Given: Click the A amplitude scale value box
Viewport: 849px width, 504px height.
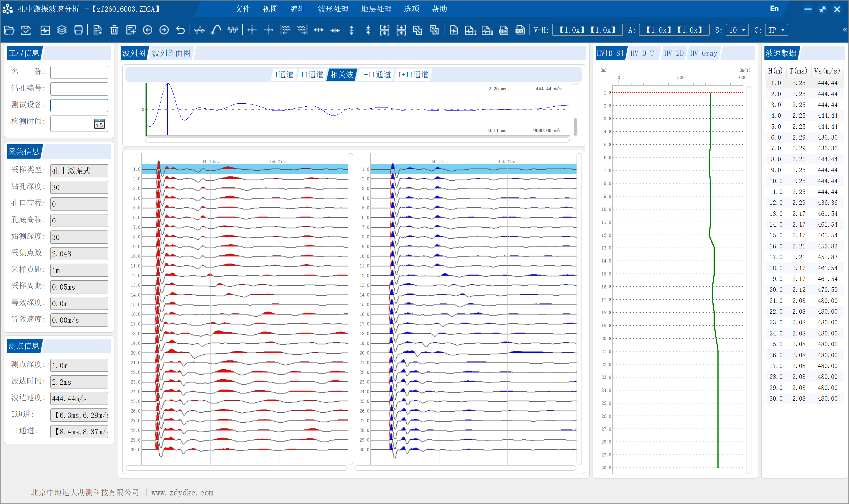Looking at the screenshot, I should (674, 30).
